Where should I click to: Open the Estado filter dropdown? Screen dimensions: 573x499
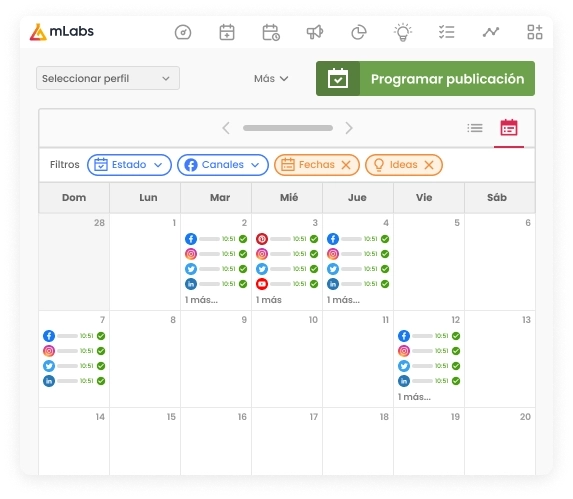[129, 165]
